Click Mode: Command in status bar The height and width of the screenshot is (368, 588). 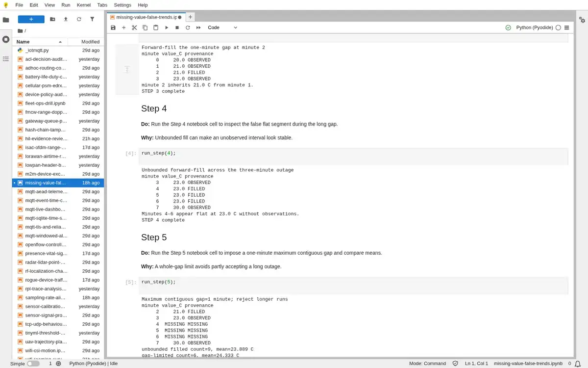427,364
